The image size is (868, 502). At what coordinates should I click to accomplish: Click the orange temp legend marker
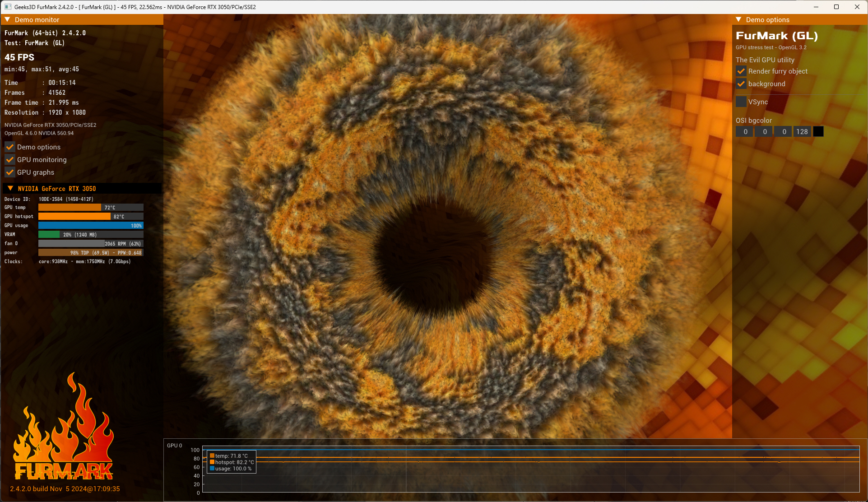(212, 456)
